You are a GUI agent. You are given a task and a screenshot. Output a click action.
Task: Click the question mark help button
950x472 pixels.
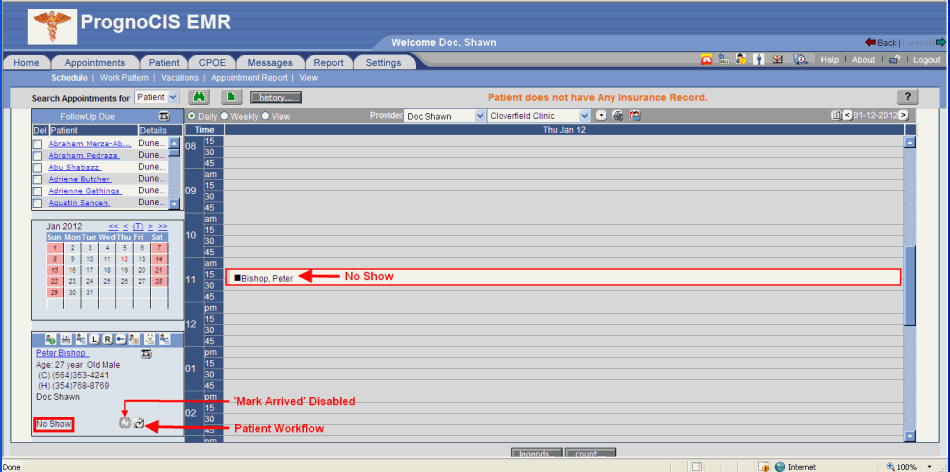point(908,97)
